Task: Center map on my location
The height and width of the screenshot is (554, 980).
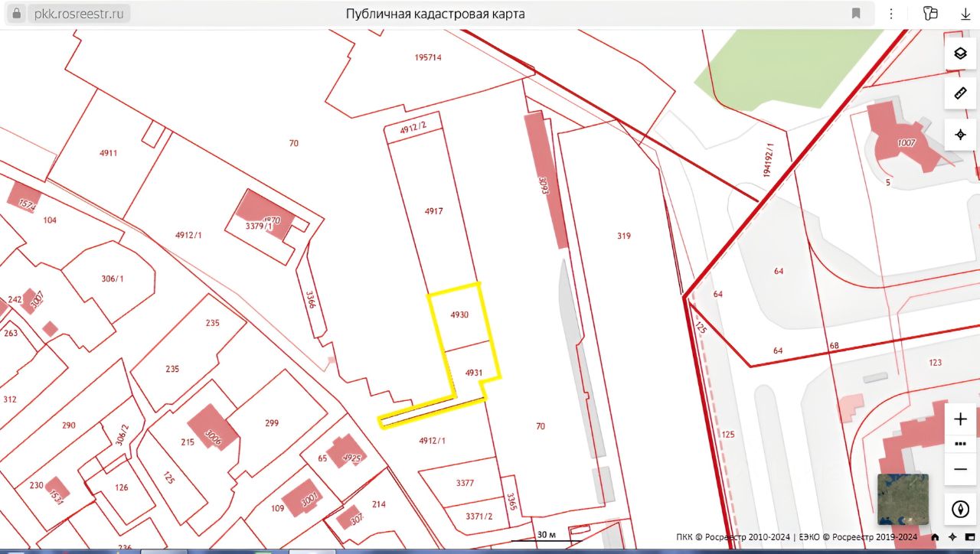Action: click(960, 135)
